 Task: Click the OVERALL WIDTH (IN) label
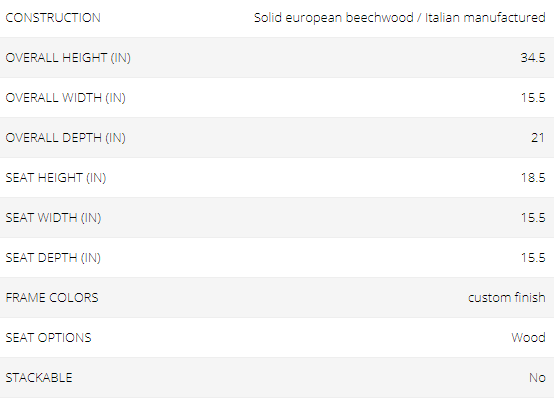pyautogui.click(x=66, y=98)
